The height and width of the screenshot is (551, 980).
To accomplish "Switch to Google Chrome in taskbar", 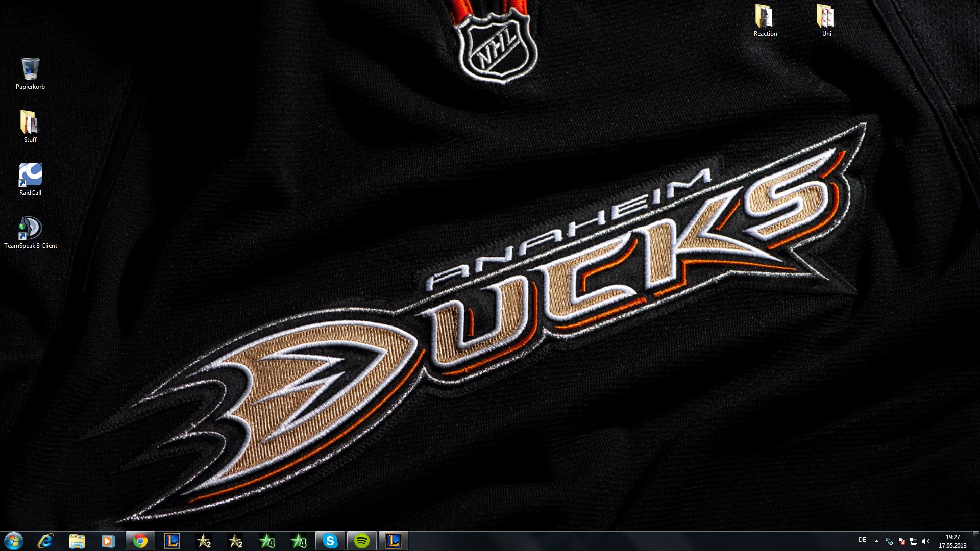I will click(140, 541).
